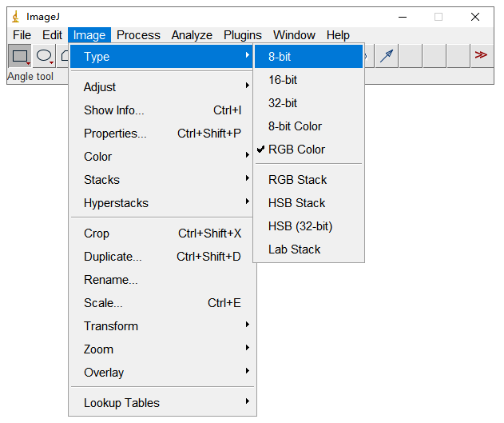The image size is (504, 423).
Task: Click the ImageJ microscope title icon
Action: 15,17
